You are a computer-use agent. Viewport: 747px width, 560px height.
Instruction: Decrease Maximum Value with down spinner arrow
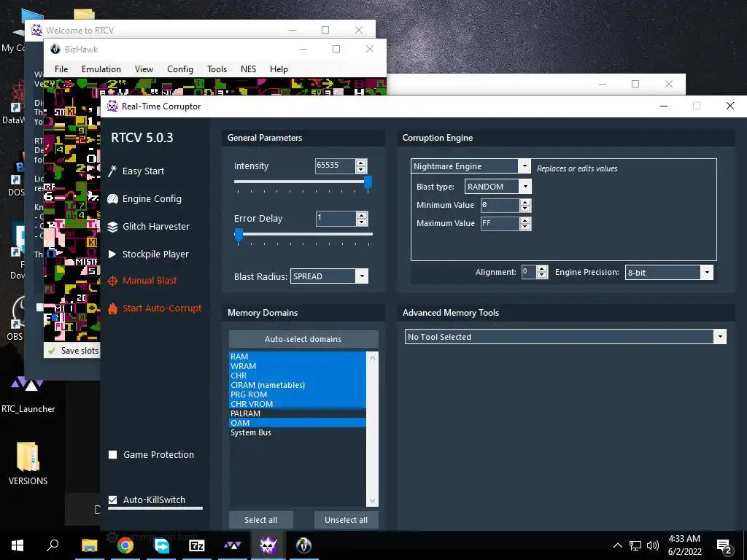point(525,227)
